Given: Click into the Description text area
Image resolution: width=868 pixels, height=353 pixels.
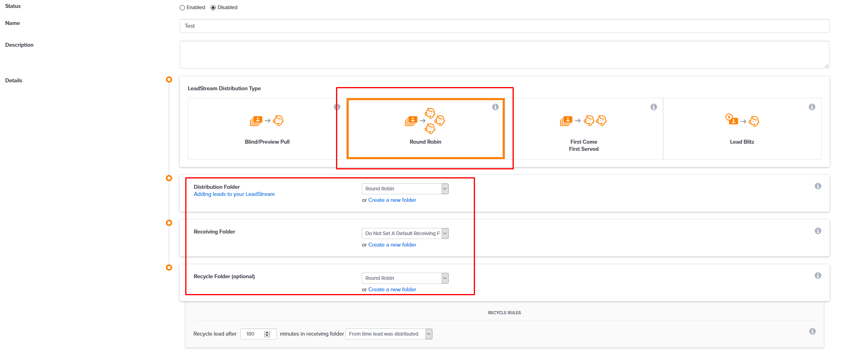Looking at the screenshot, I should click(x=504, y=55).
